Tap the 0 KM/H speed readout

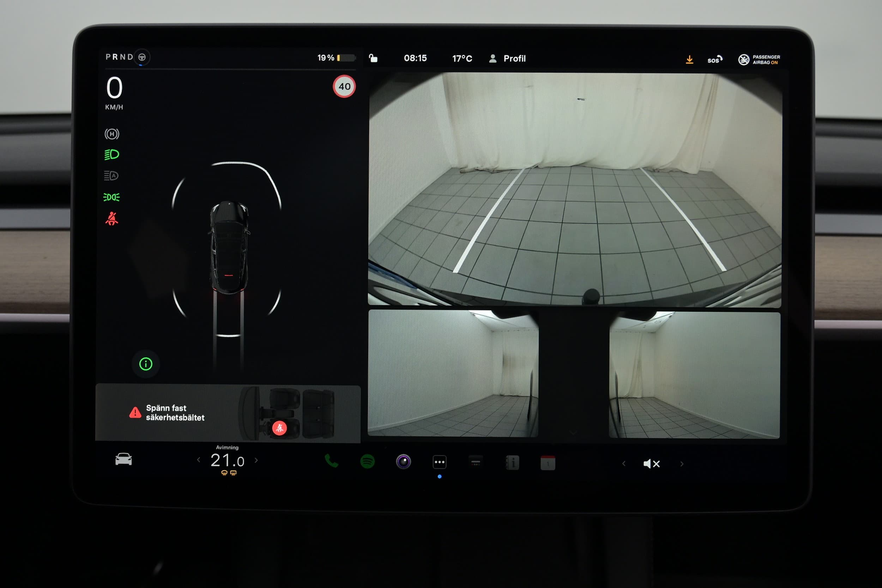[114, 93]
